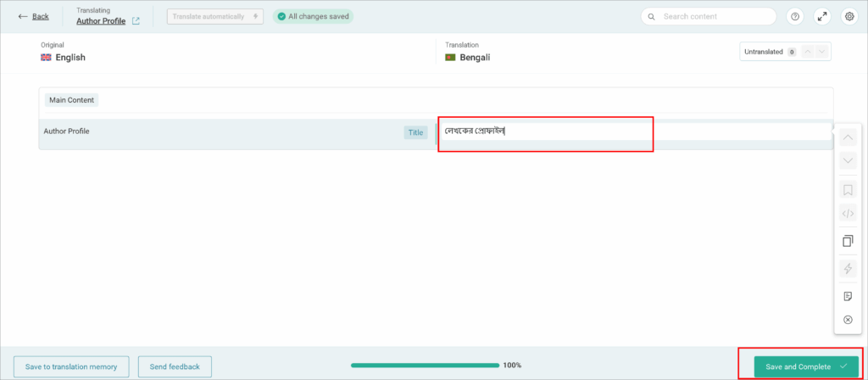The width and height of the screenshot is (868, 380).
Task: Open the Translate automatically dropdown
Action: (214, 16)
